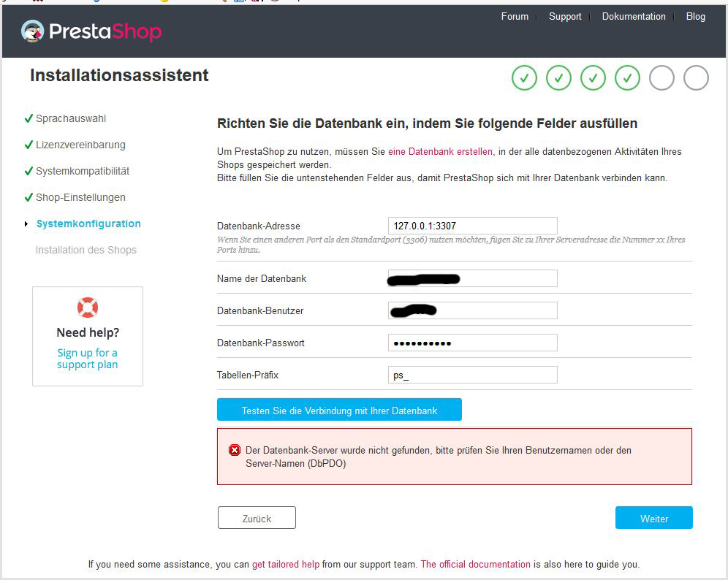Click the last empty step circle
This screenshot has width=728, height=580.
click(x=696, y=78)
